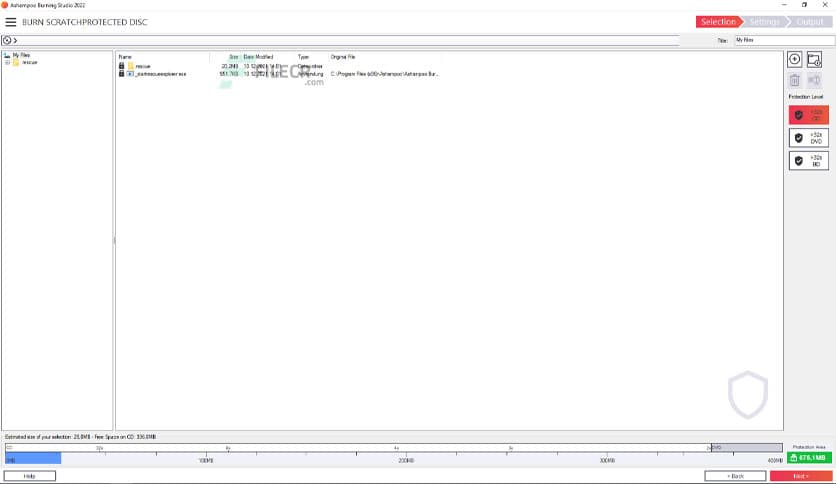836x484 pixels.
Task: Click lock icon of rescue row
Action: point(121,66)
